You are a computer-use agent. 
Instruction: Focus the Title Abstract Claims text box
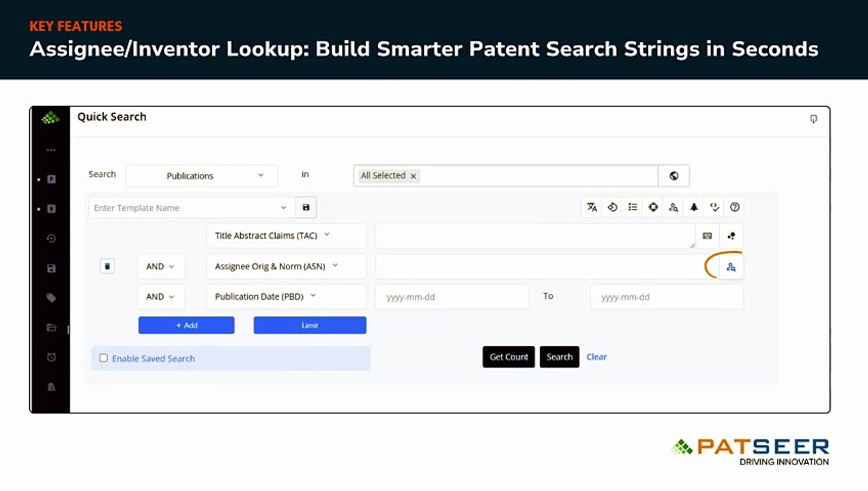pyautogui.click(x=536, y=236)
